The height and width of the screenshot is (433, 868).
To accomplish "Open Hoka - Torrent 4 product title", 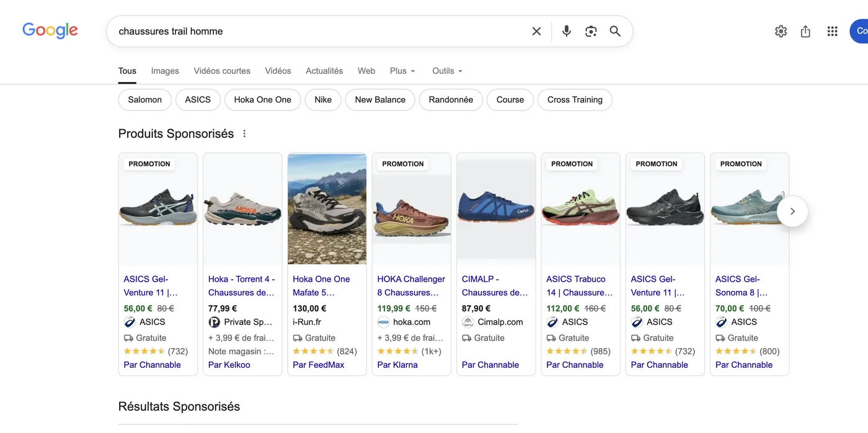I will pyautogui.click(x=242, y=286).
